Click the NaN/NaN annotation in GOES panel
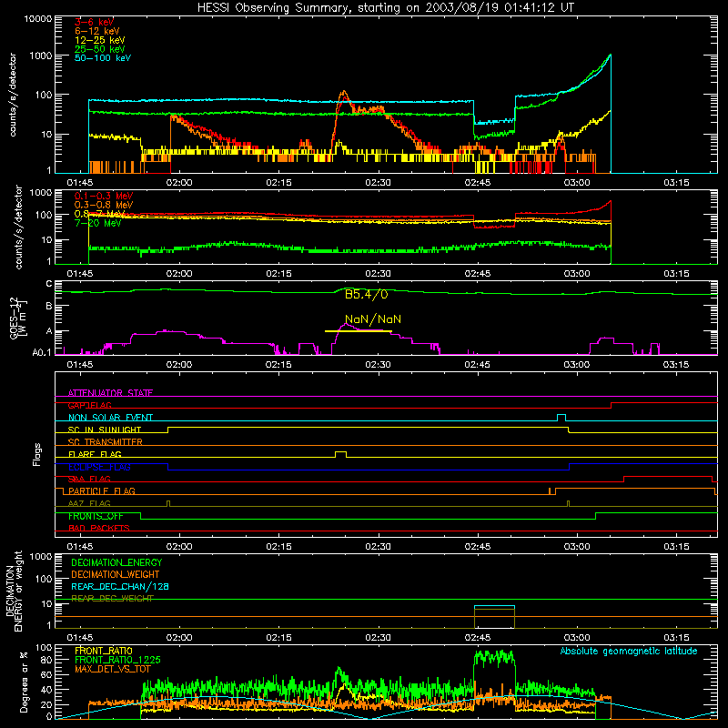This screenshot has height=728, width=728. (x=373, y=319)
